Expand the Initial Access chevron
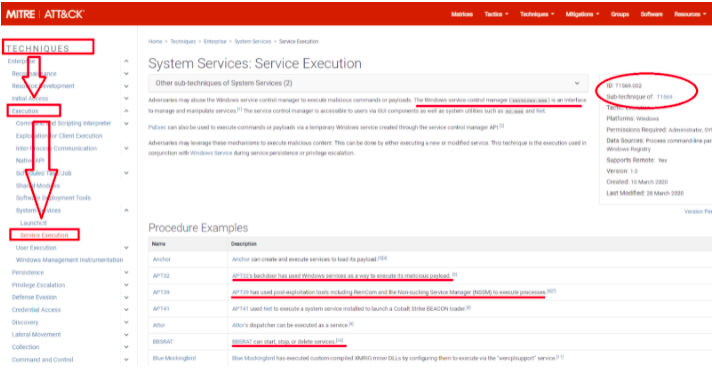Screen dimensions: 712x376 coord(126,98)
